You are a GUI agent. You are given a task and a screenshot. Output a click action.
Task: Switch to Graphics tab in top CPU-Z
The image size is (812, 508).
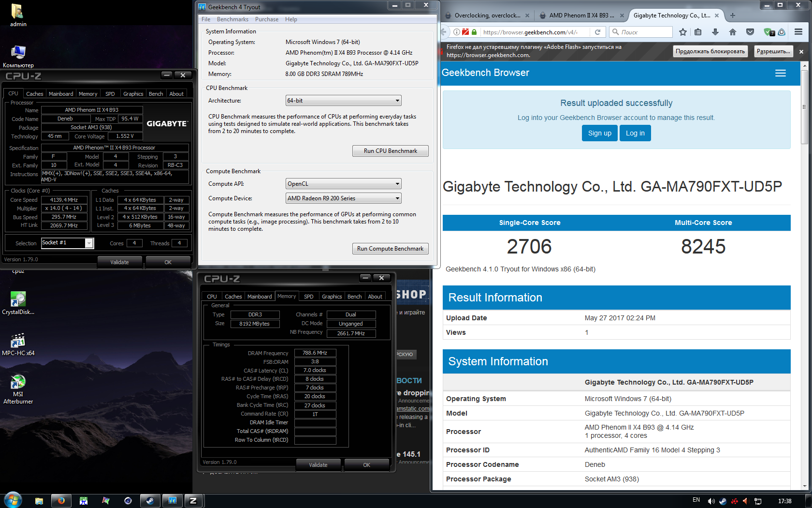tap(133, 94)
